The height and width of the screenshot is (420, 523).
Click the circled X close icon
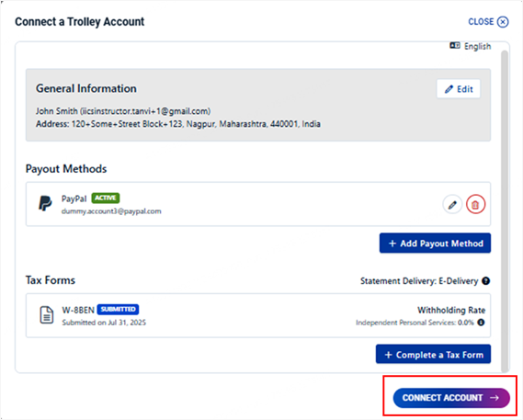pyautogui.click(x=503, y=22)
